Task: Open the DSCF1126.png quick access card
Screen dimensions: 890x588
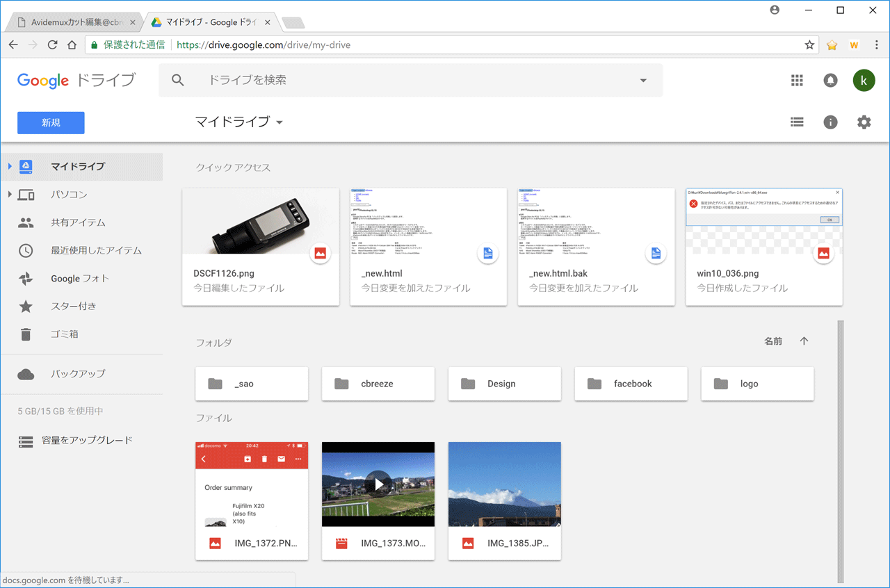Action: coord(261,247)
